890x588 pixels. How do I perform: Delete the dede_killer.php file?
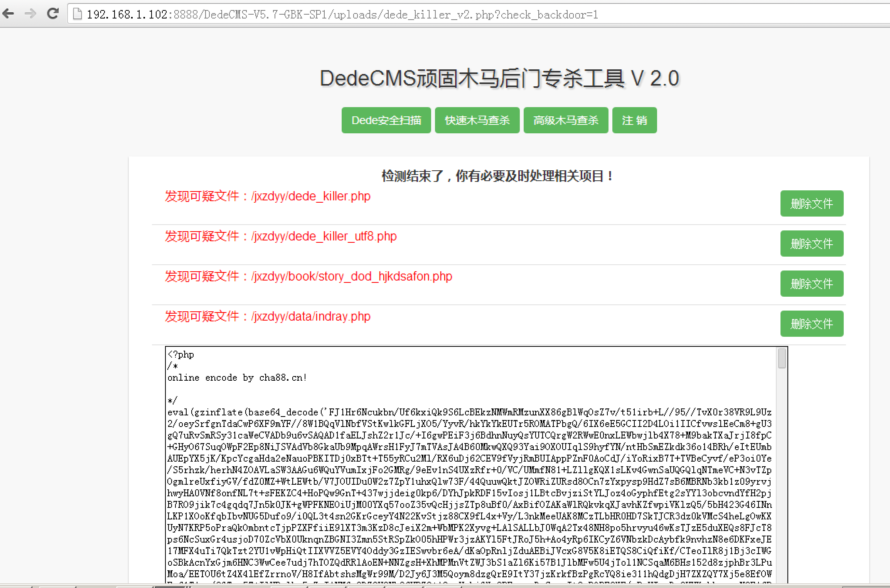(812, 203)
